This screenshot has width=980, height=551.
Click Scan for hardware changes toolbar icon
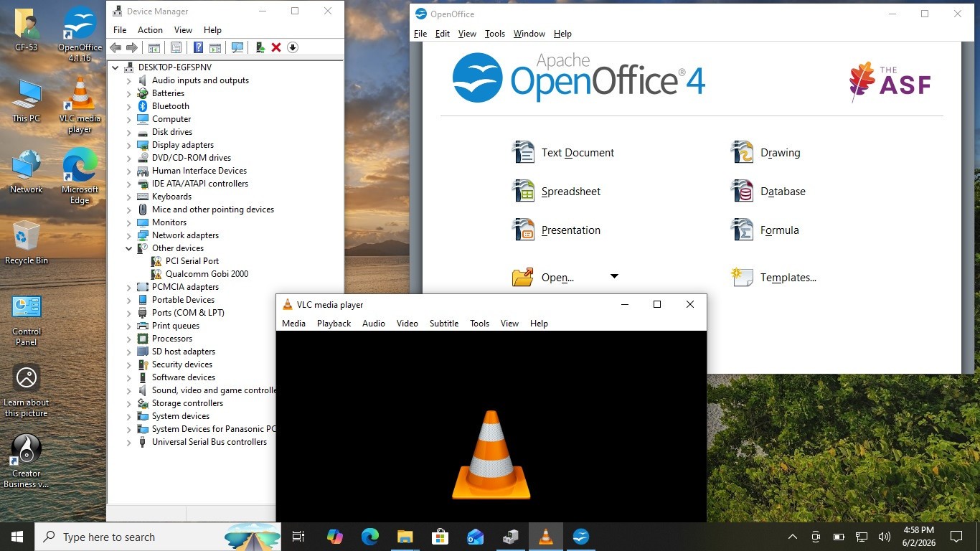(237, 47)
